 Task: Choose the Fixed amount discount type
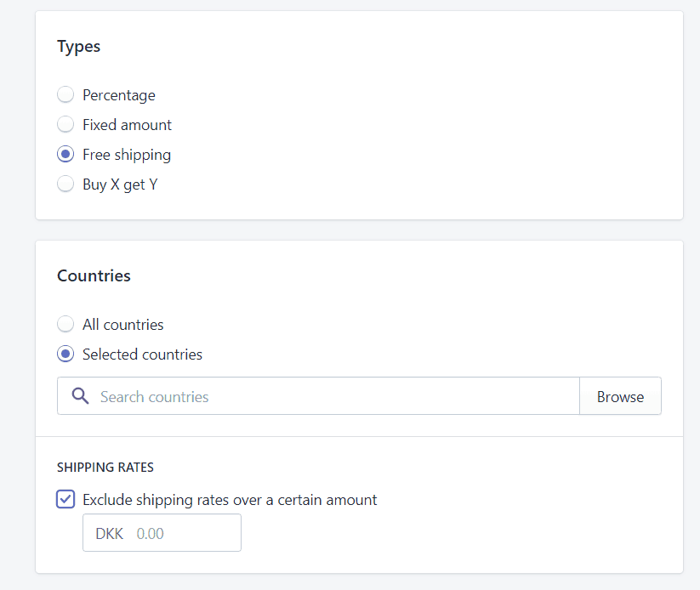(65, 124)
